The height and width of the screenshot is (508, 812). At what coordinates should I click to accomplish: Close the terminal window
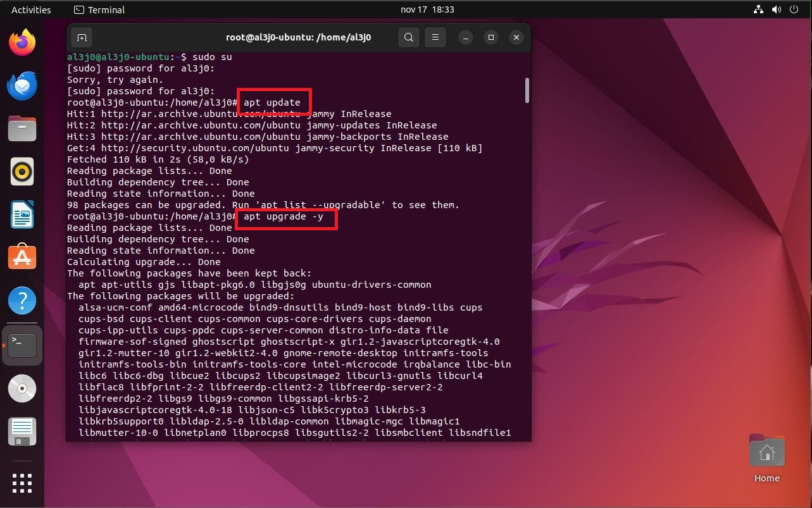point(516,37)
